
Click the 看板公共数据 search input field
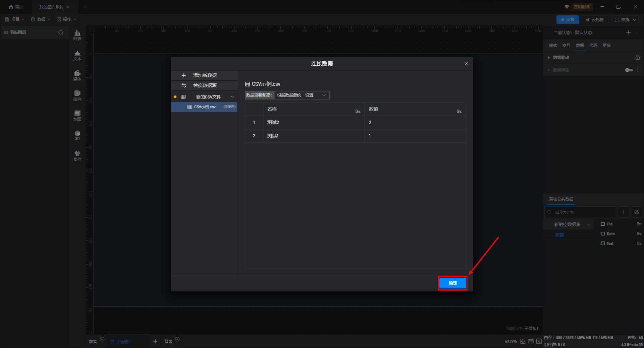pyautogui.click(x=580, y=212)
